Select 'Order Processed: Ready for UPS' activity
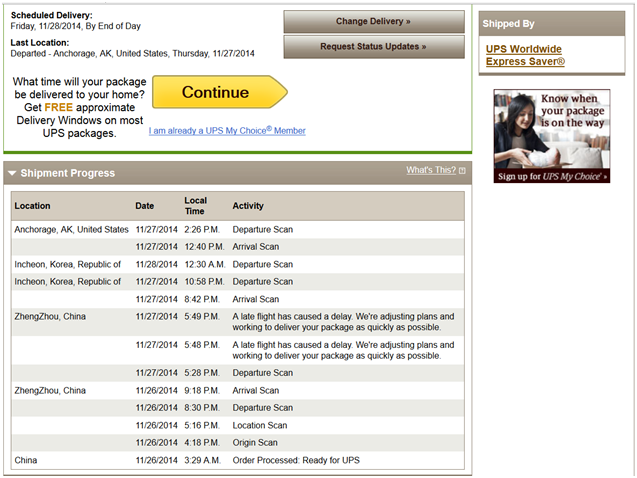637x478 pixels. pos(296,461)
